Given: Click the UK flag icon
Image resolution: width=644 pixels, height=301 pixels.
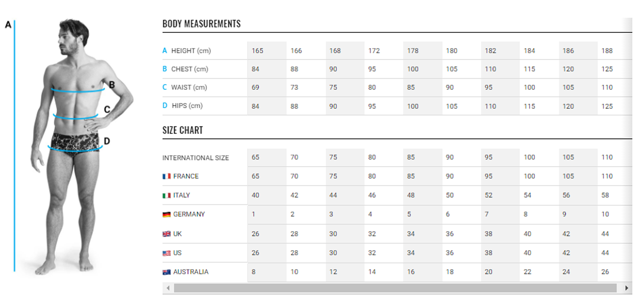Looking at the screenshot, I should coord(166,234).
